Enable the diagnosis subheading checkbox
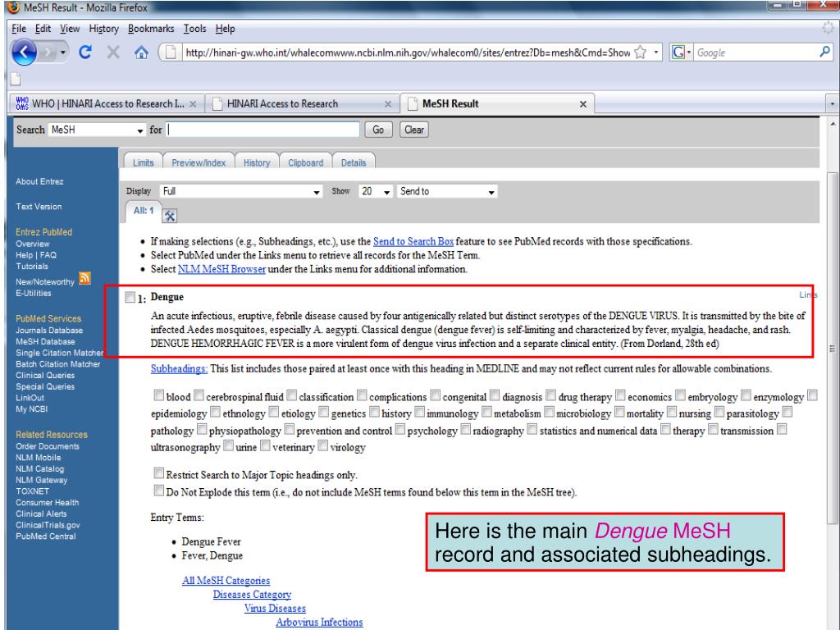 (495, 395)
